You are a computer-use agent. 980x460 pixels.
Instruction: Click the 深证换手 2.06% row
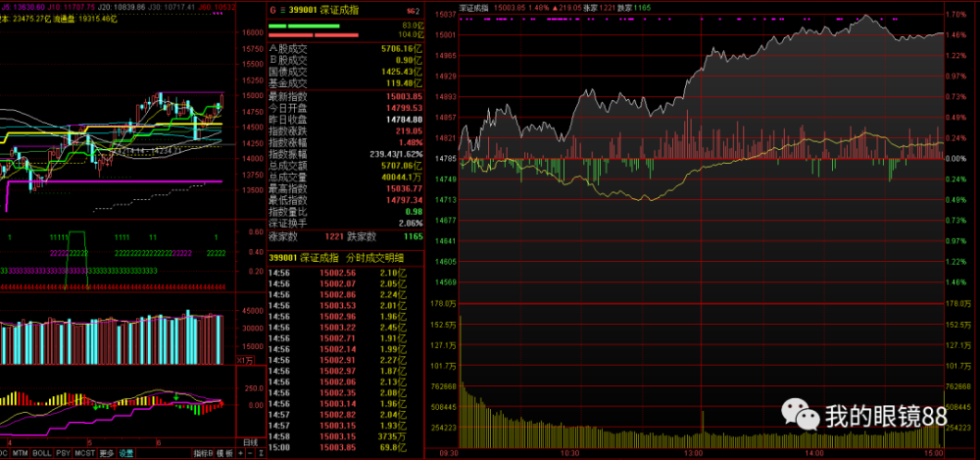click(346, 223)
